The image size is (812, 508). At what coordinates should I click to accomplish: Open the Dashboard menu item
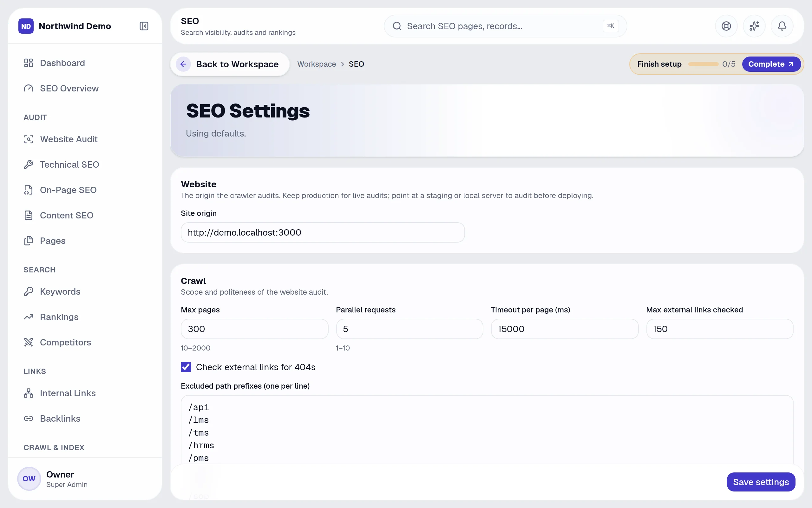85,63
